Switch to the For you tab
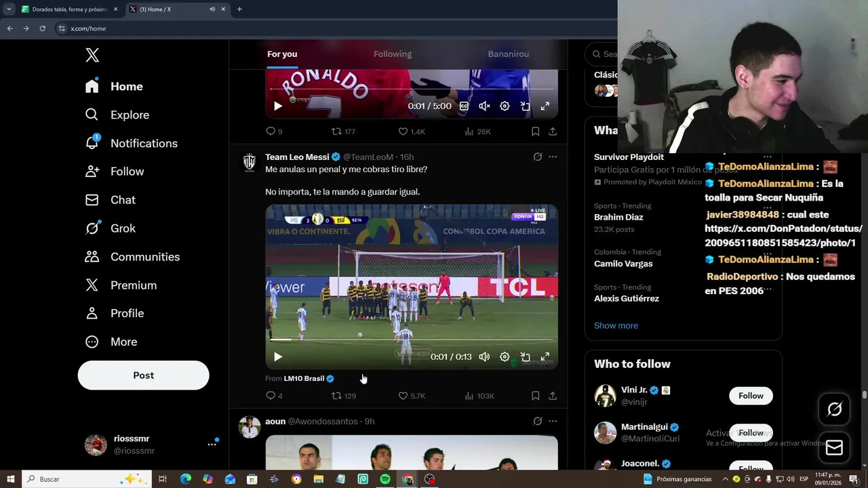Image resolution: width=868 pixels, height=488 pixels. (282, 54)
